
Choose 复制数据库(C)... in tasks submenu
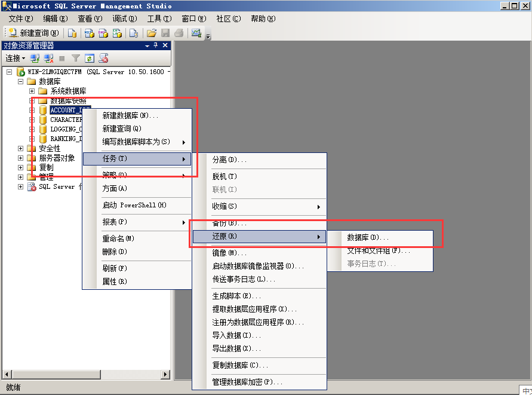coord(259,366)
